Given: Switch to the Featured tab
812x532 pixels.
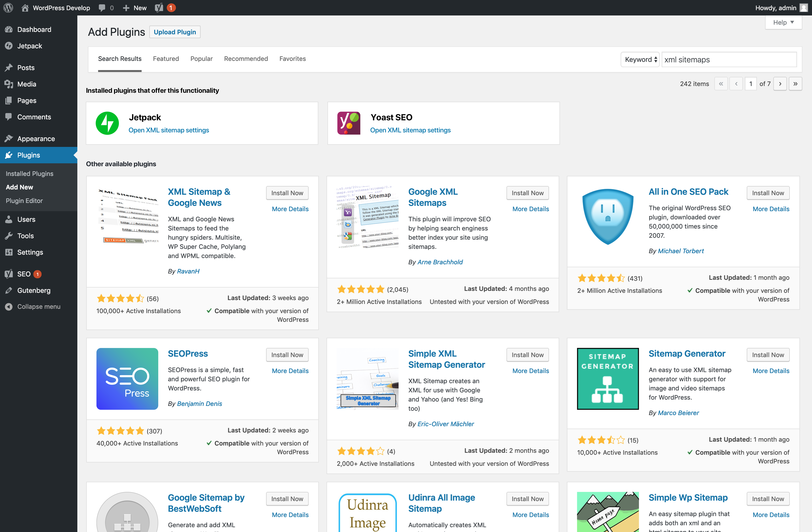Looking at the screenshot, I should 166,59.
